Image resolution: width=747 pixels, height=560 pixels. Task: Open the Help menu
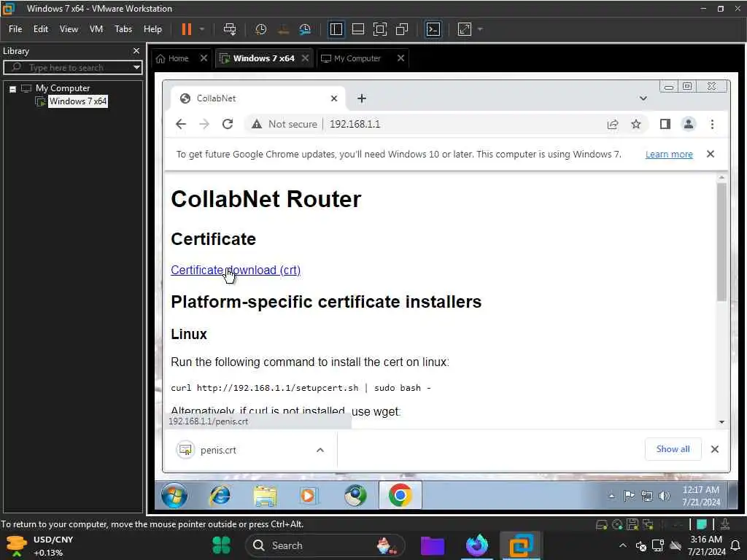click(152, 29)
